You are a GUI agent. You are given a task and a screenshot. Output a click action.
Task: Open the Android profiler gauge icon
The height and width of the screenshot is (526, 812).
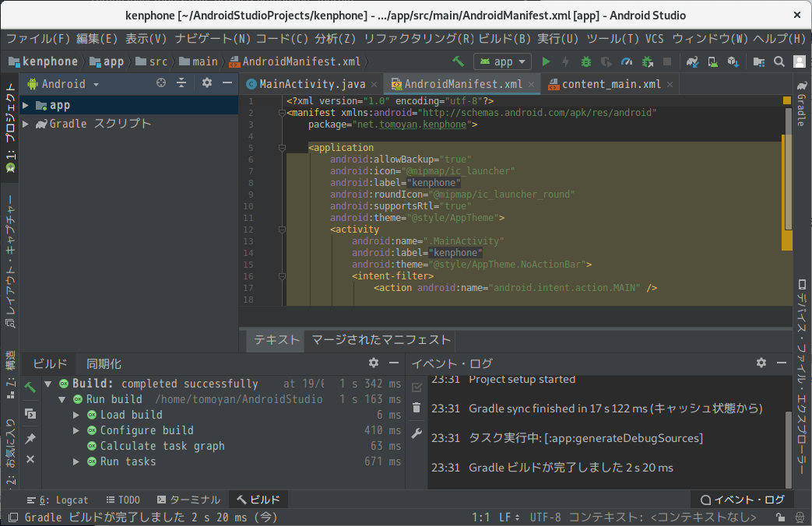click(x=627, y=61)
